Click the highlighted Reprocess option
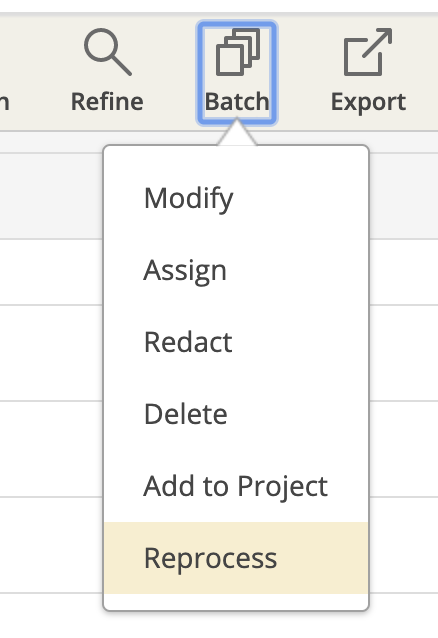 236,558
